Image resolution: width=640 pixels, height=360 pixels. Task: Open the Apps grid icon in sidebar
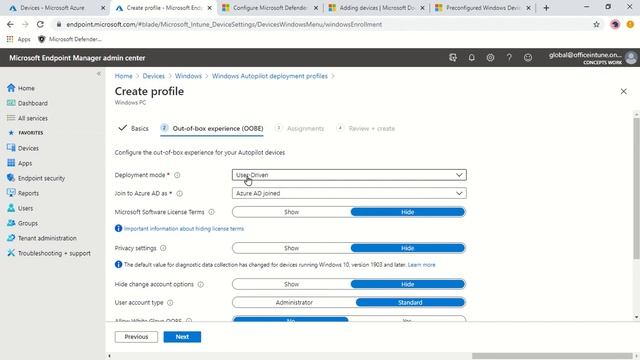(x=11, y=163)
